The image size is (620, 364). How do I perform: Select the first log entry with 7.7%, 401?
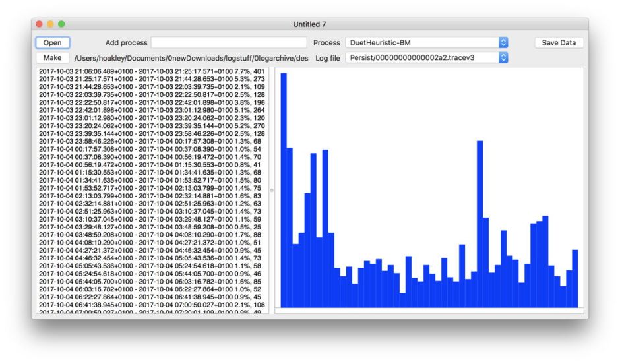point(152,71)
